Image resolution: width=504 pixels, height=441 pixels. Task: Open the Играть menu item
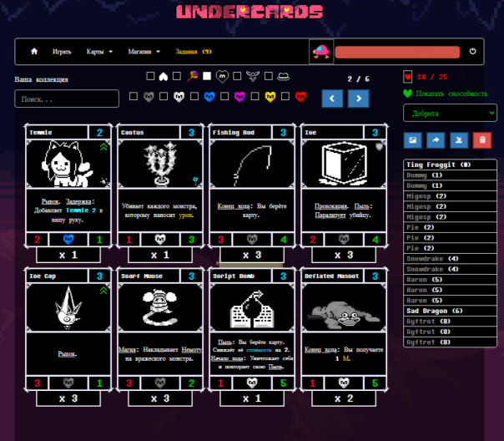point(62,52)
